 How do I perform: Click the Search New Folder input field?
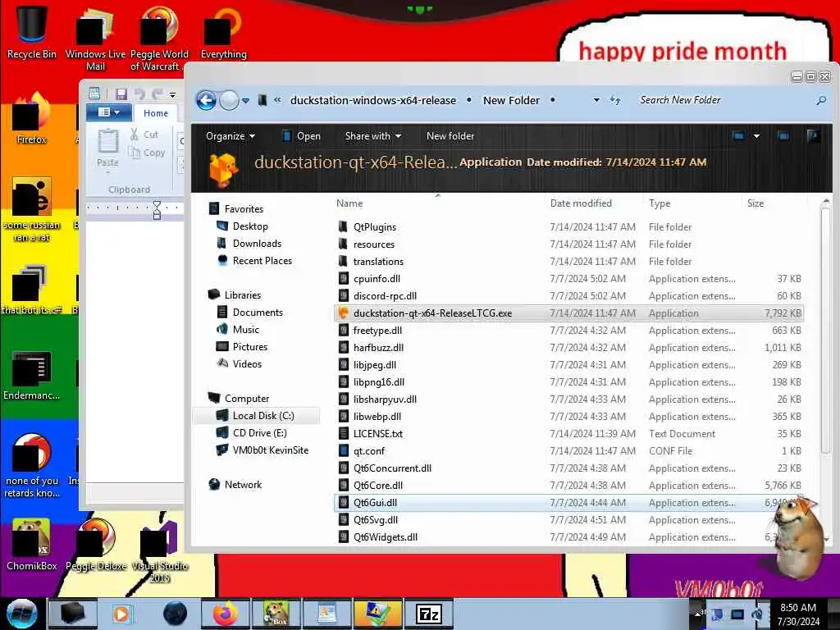click(x=724, y=100)
